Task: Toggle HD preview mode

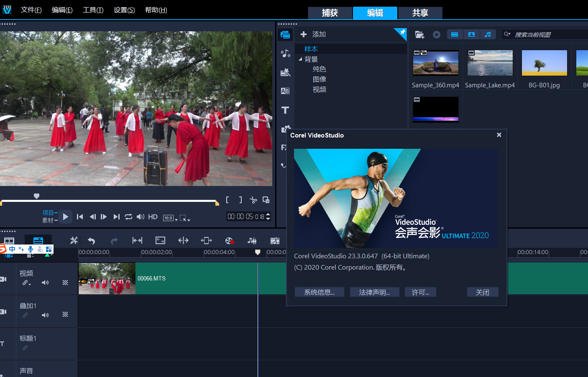Action: coord(153,217)
